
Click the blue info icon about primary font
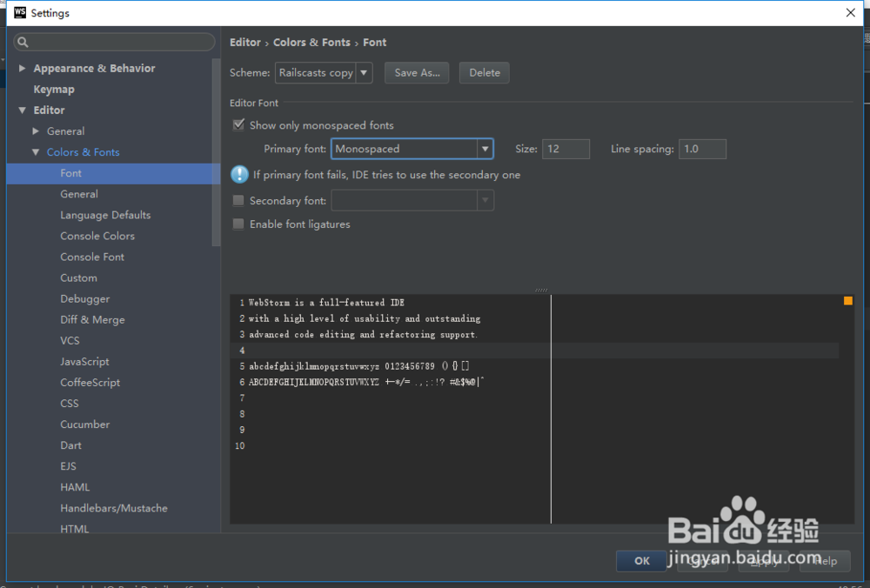240,175
